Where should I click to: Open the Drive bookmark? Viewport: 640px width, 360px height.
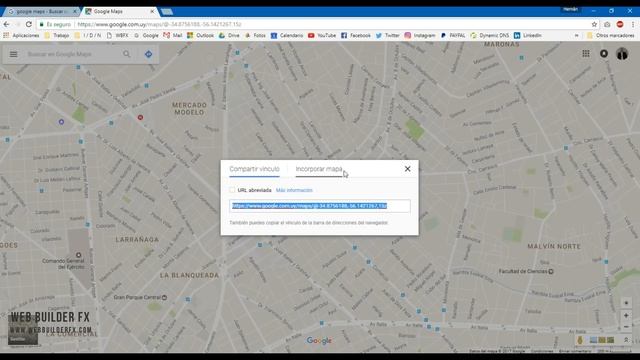coord(229,36)
